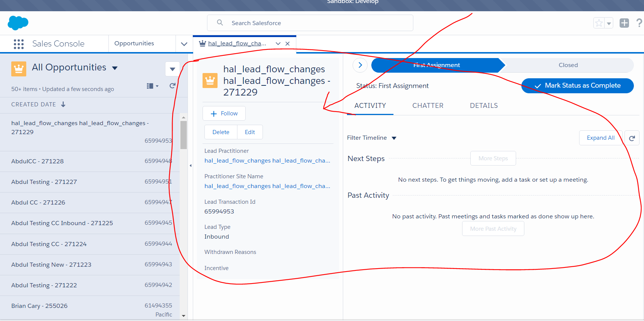Sort by the CREATED DATE column header

pos(38,105)
